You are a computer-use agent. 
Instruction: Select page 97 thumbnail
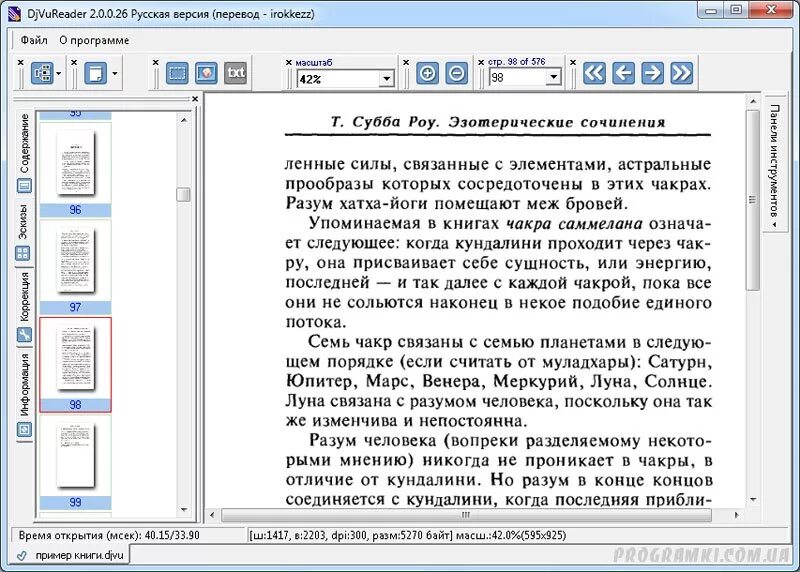pyautogui.click(x=76, y=267)
